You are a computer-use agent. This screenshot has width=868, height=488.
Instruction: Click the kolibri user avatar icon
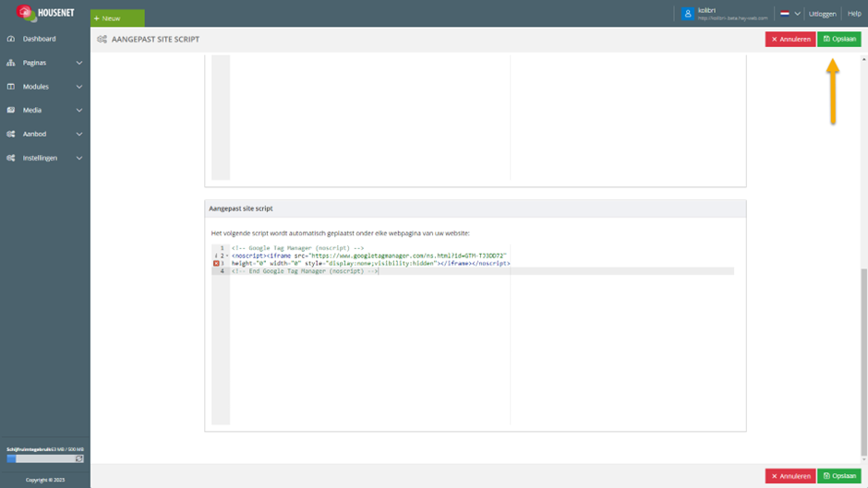pos(688,14)
